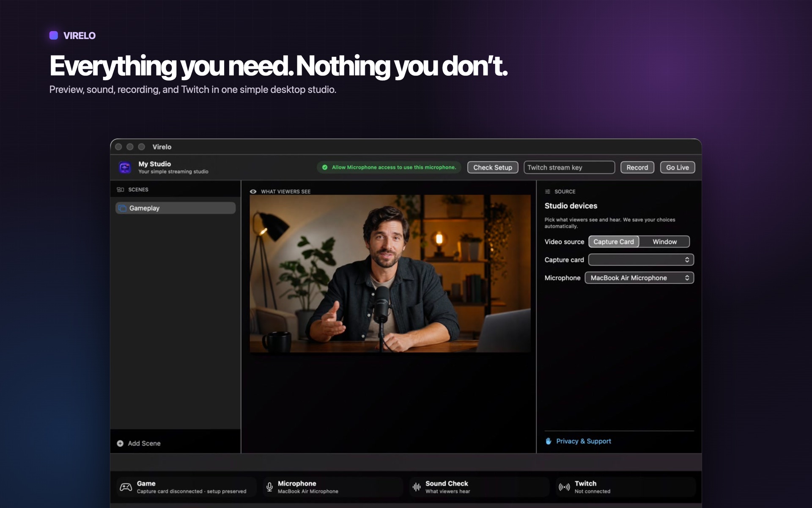Viewport: 812px width, 508px height.
Task: Switch video source to Window
Action: (x=664, y=242)
